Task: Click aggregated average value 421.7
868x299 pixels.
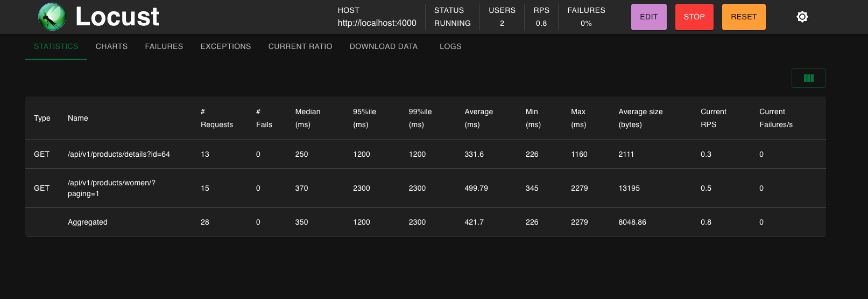Action: 474,222
